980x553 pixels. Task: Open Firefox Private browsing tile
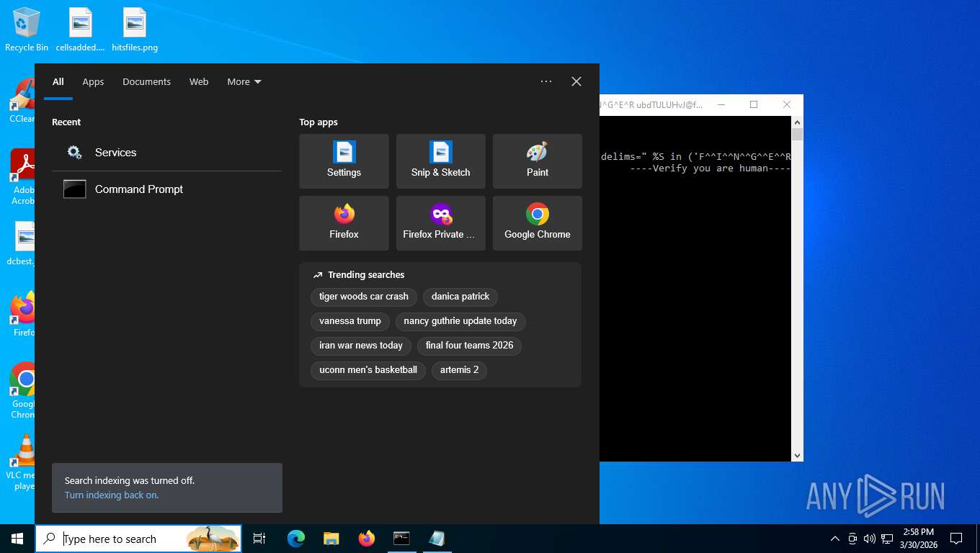click(440, 223)
